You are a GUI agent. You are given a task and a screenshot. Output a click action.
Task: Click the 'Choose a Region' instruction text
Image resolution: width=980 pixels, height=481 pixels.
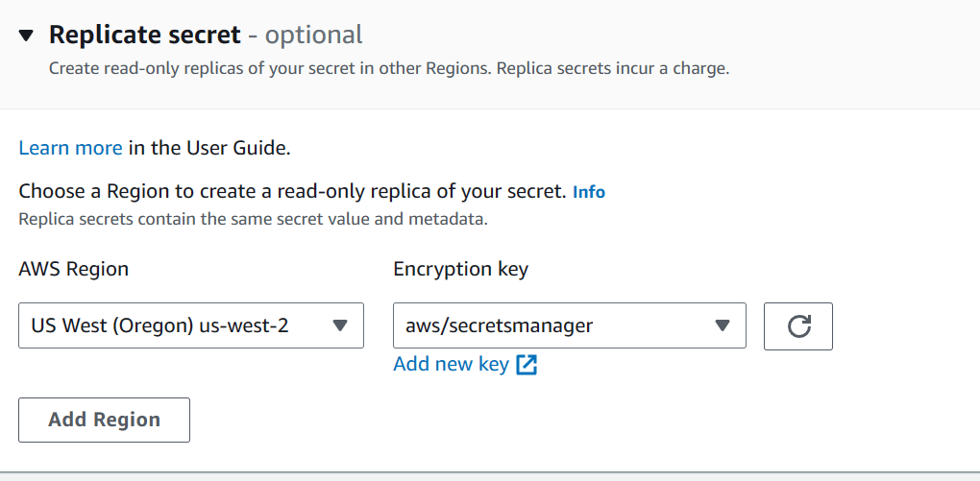click(x=292, y=191)
